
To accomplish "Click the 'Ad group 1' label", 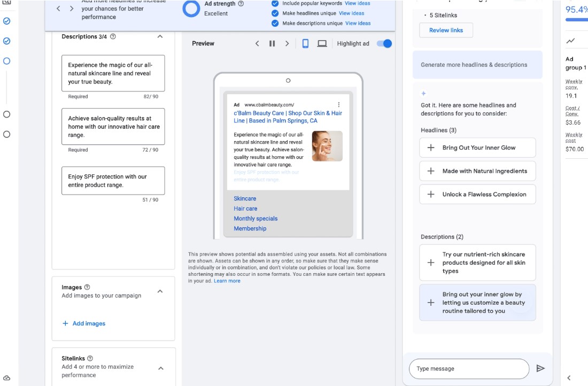I will coord(576,63).
